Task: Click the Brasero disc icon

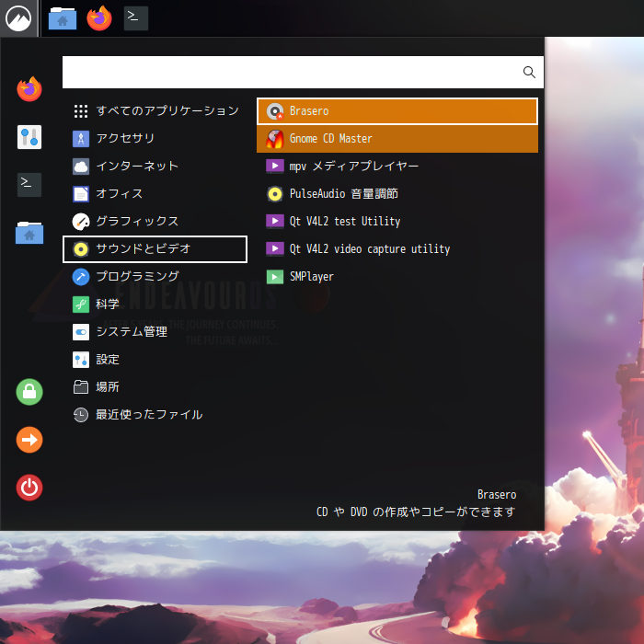Action: coord(275,111)
